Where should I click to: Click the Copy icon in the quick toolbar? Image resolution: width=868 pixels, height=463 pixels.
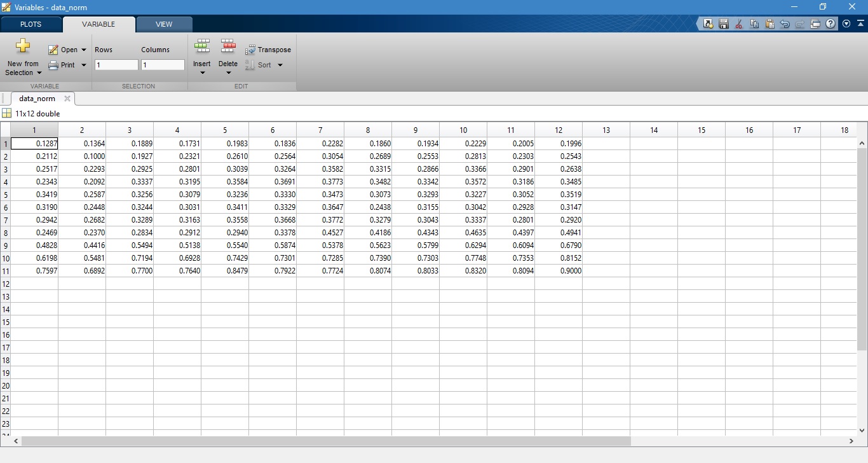(754, 24)
